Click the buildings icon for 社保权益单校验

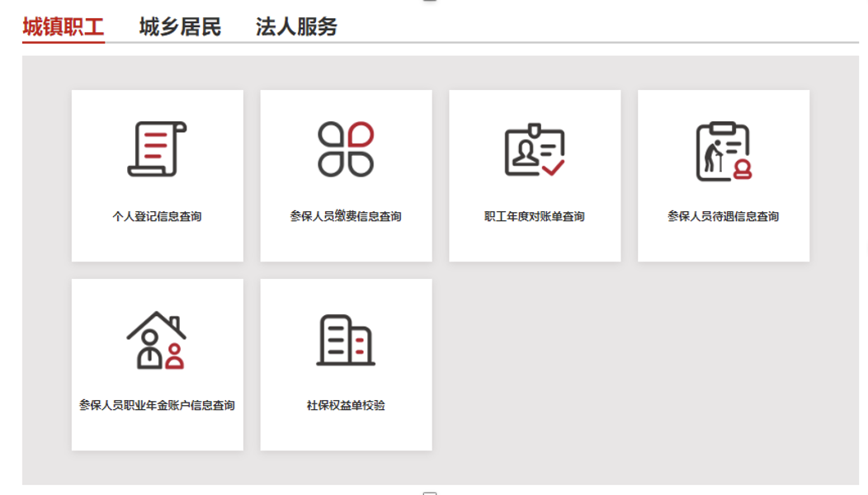coord(345,338)
